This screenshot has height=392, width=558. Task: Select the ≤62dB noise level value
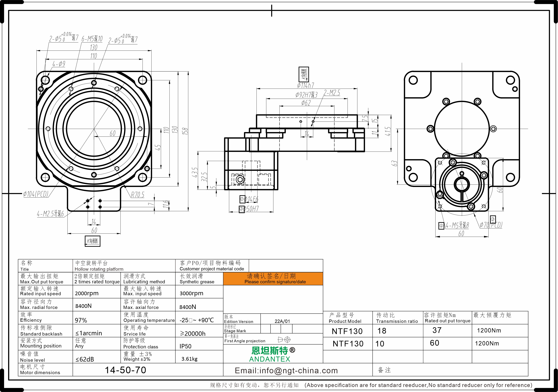85,359
